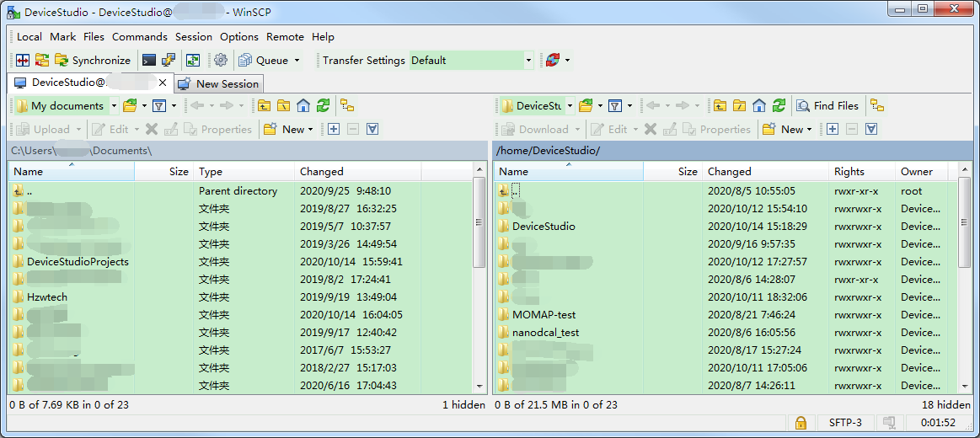Go to local home directory icon

click(x=303, y=106)
